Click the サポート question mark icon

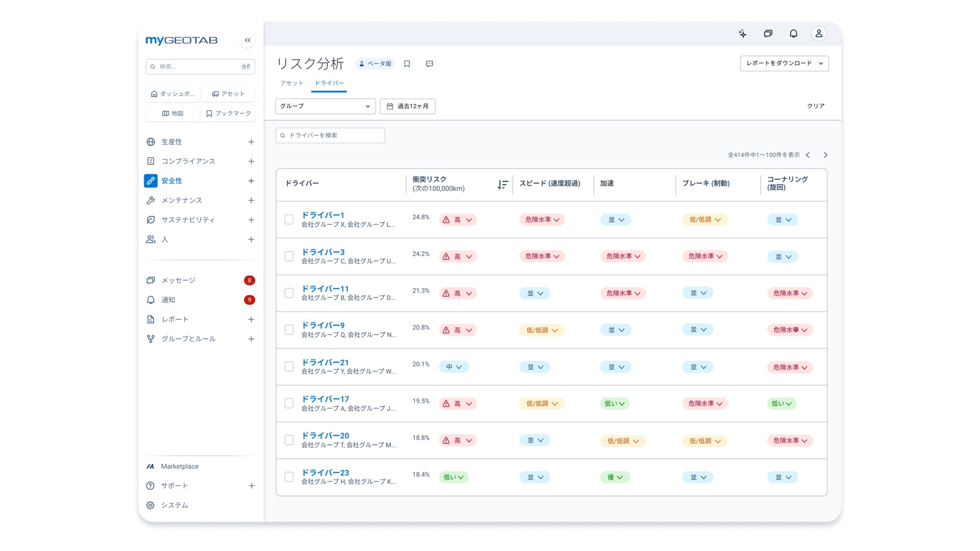150,486
